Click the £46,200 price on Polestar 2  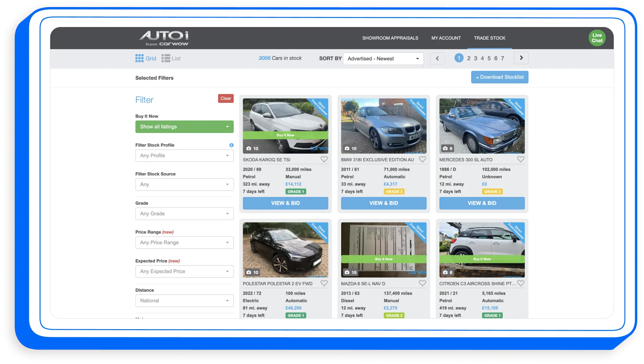tap(293, 308)
